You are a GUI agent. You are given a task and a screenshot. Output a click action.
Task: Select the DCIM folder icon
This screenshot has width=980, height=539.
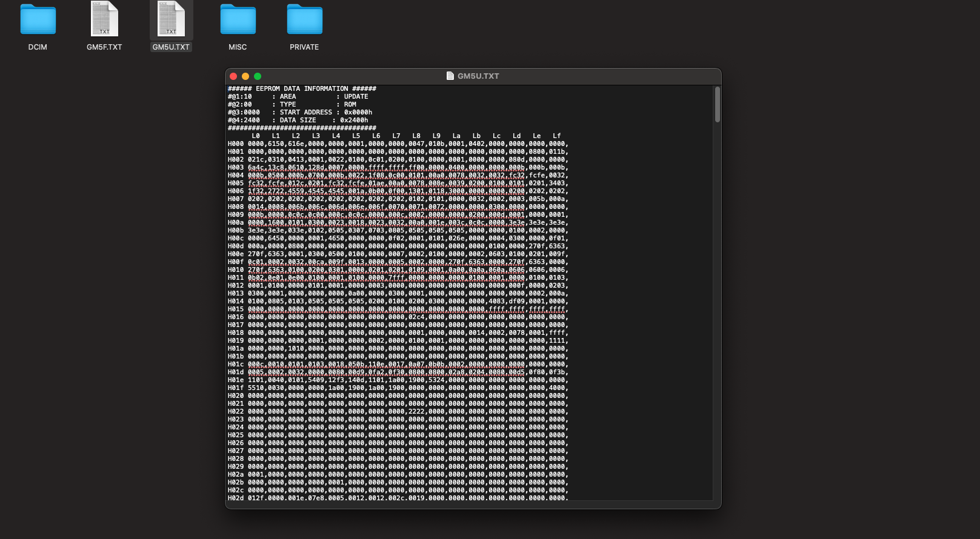click(38, 19)
